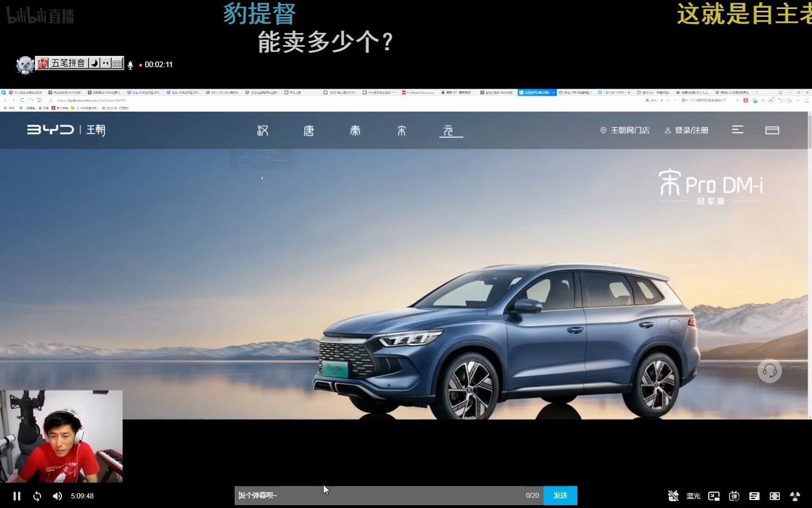
Task: Pause the live stream playback
Action: click(17, 496)
